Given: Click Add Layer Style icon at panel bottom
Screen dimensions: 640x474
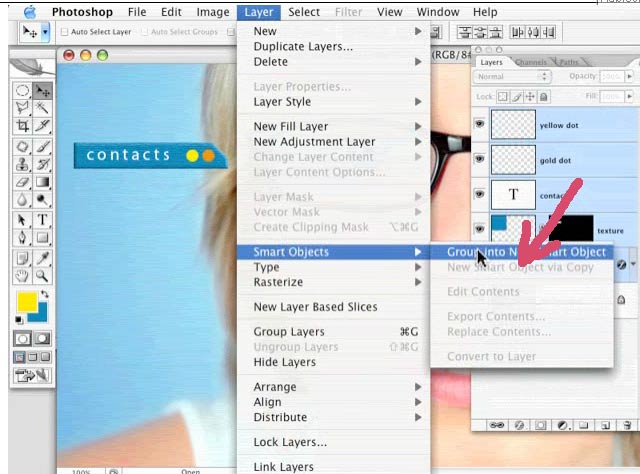Looking at the screenshot, I should coord(519,425).
